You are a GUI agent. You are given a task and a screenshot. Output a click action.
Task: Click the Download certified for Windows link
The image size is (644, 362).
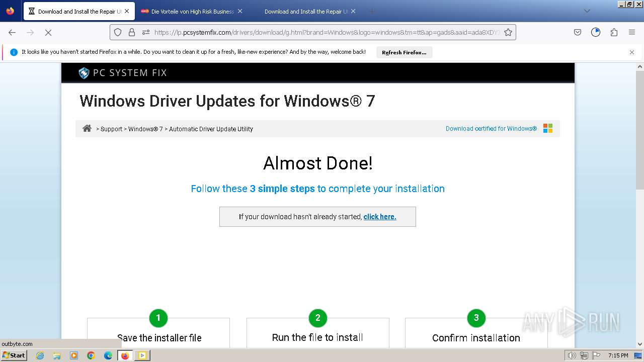tap(491, 129)
